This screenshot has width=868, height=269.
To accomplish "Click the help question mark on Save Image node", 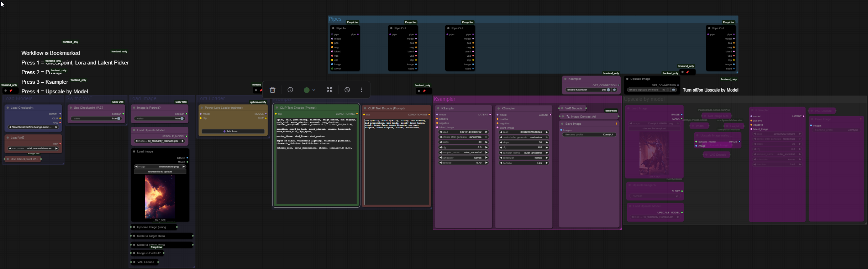I will 616,124.
